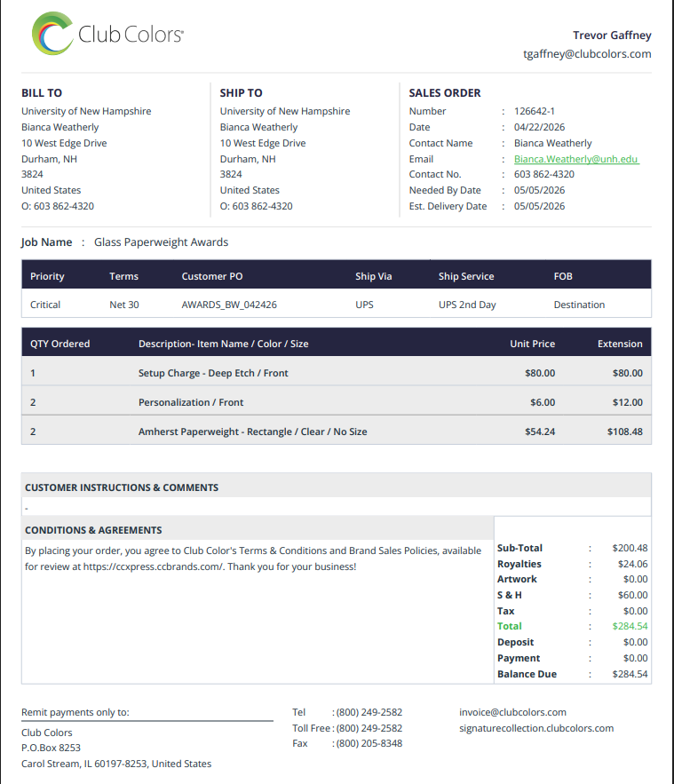
Task: Click the ccxpress.ccbrands.com URL in conditions
Action: coord(153,566)
